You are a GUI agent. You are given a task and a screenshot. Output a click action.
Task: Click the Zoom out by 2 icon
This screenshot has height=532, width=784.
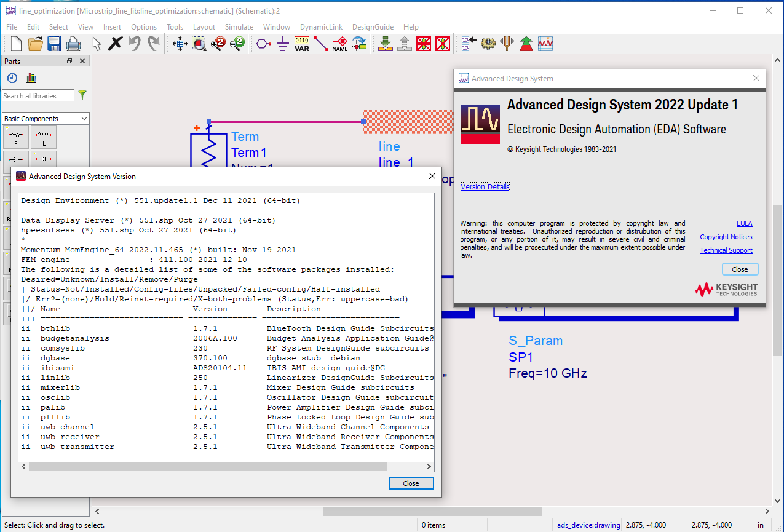tap(237, 44)
